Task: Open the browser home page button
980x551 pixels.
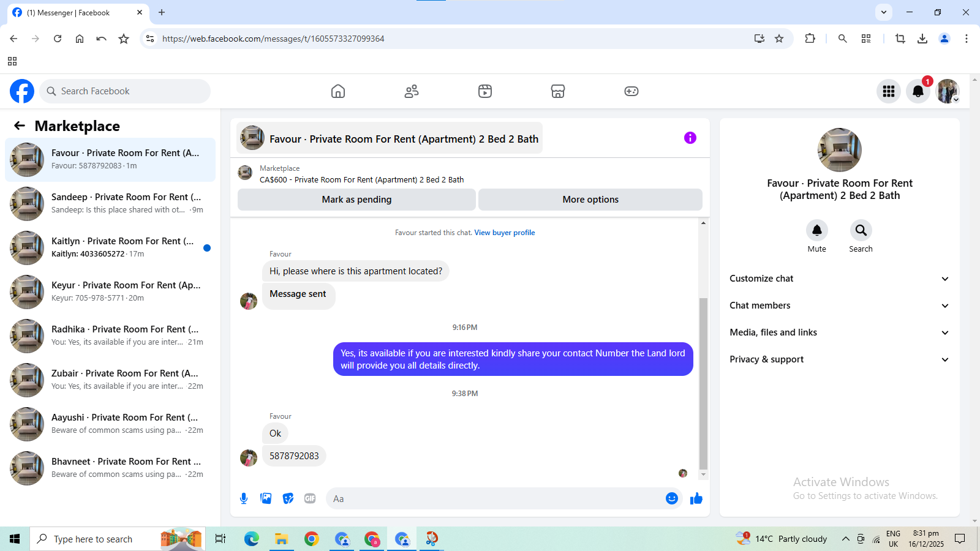Action: pos(80,39)
